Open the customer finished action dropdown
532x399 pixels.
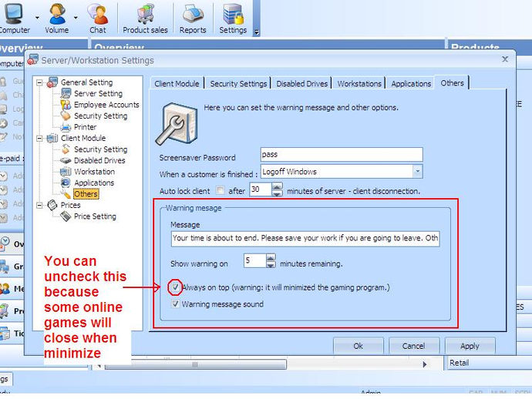tap(418, 172)
